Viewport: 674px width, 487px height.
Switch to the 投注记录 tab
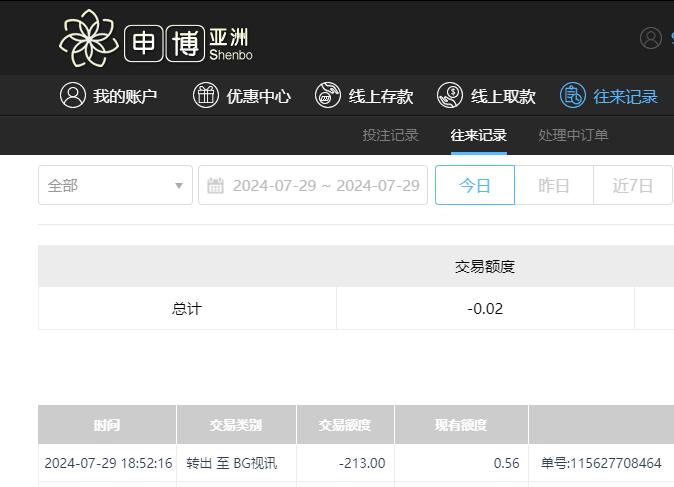[x=390, y=135]
